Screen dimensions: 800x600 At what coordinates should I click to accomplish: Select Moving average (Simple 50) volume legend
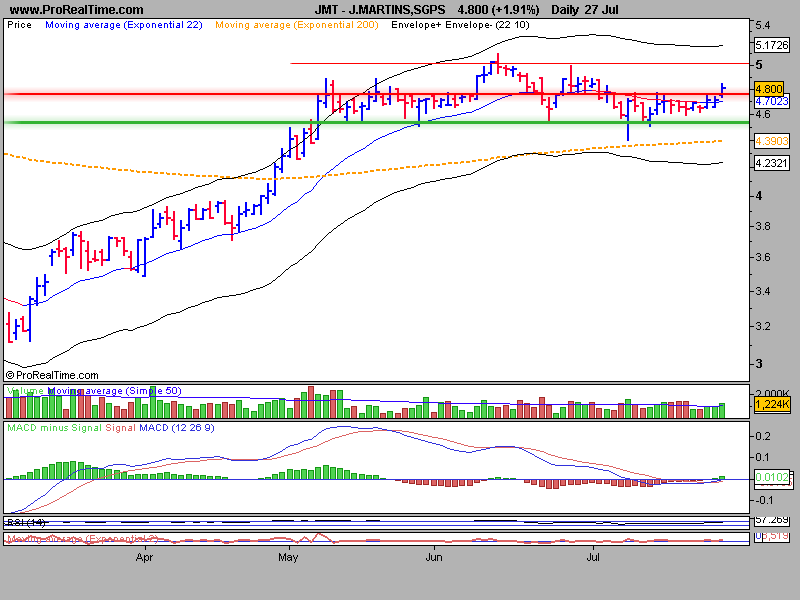click(x=114, y=391)
